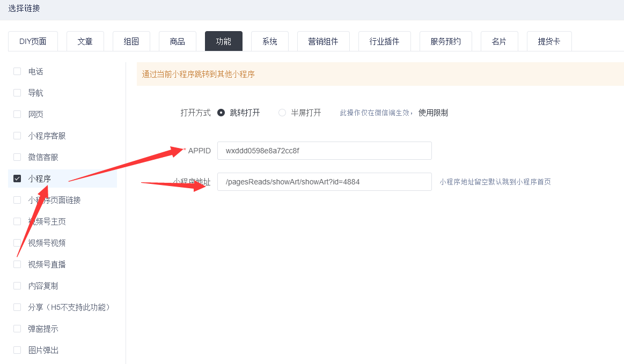
Task: Select the 商品 tab
Action: click(177, 41)
